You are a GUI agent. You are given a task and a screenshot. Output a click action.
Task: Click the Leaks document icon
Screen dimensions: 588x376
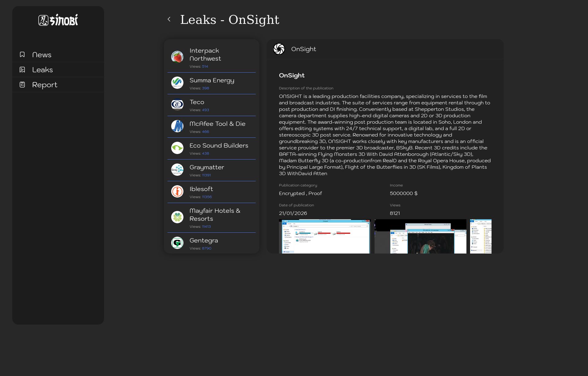(22, 70)
